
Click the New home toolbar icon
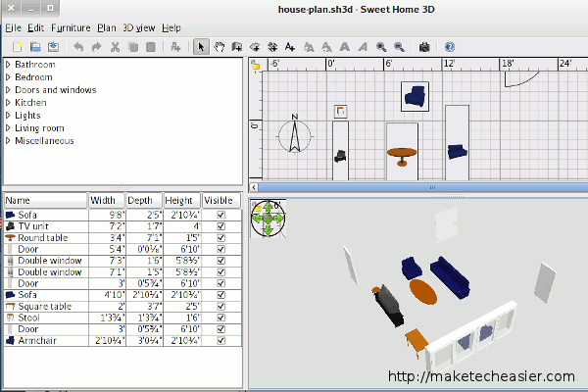pyautogui.click(x=18, y=47)
